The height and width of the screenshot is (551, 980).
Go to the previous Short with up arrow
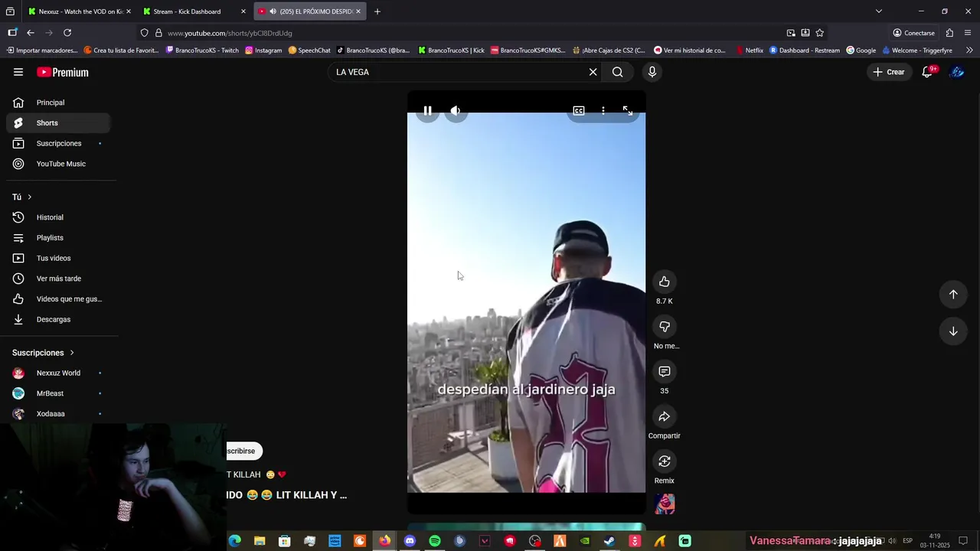(953, 295)
